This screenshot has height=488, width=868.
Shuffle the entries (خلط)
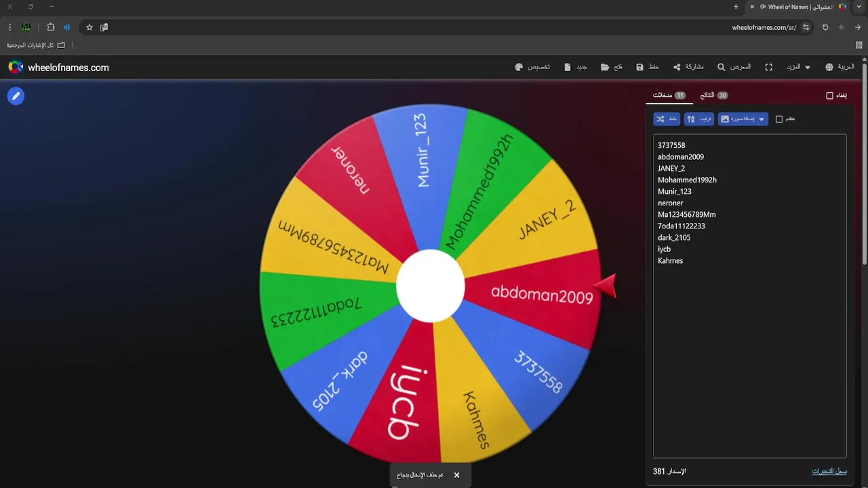pos(667,119)
